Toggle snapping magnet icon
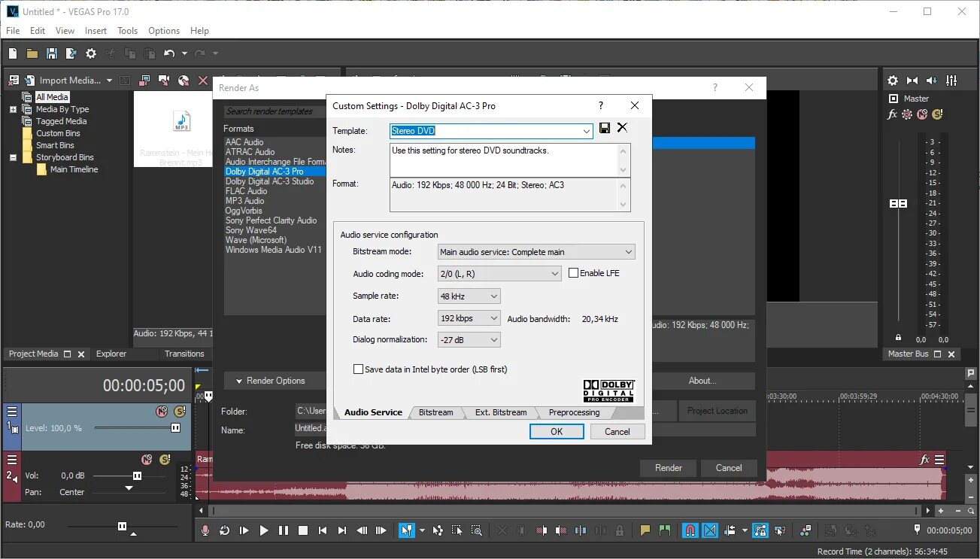Screen dimensions: 980x559 pos(690,530)
